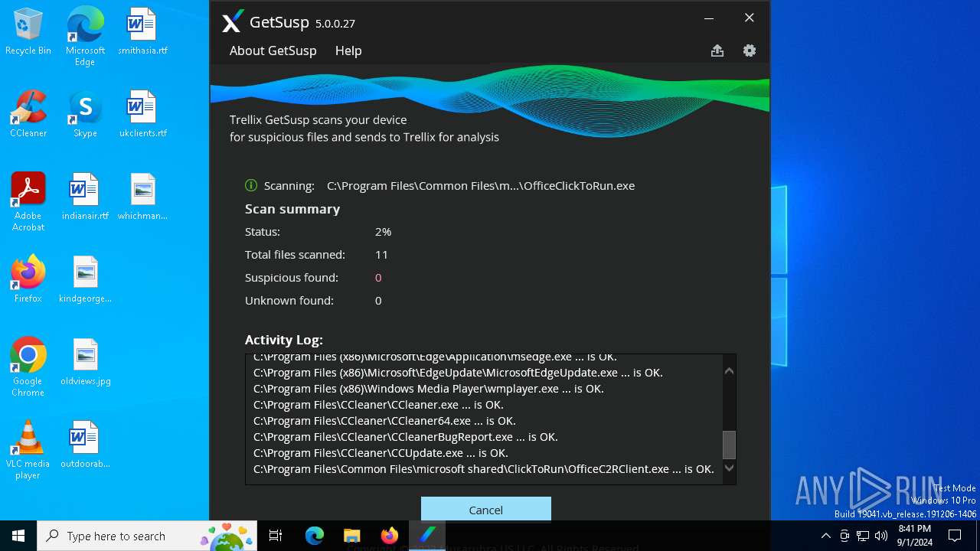Click GetSusp taskbar app button

pyautogui.click(x=426, y=536)
